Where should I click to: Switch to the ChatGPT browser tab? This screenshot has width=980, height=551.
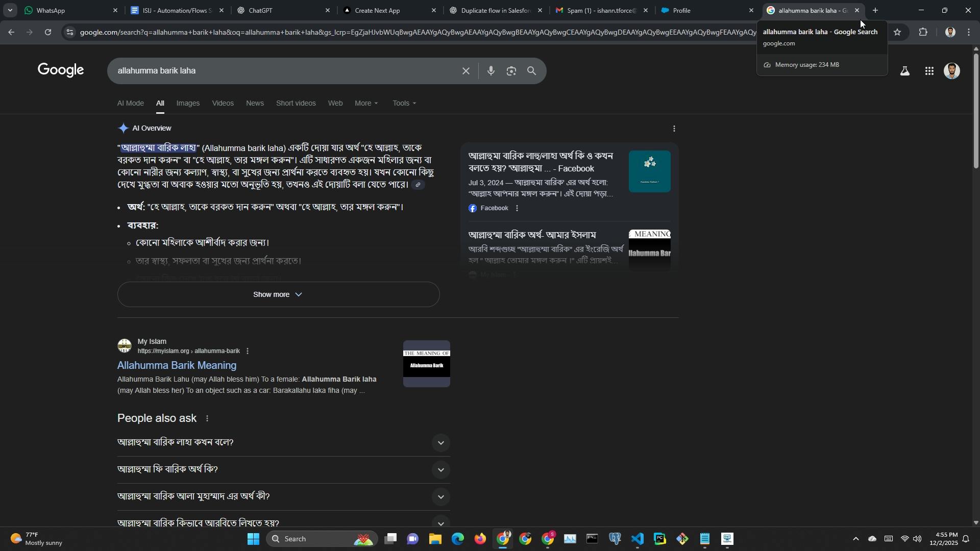click(276, 10)
